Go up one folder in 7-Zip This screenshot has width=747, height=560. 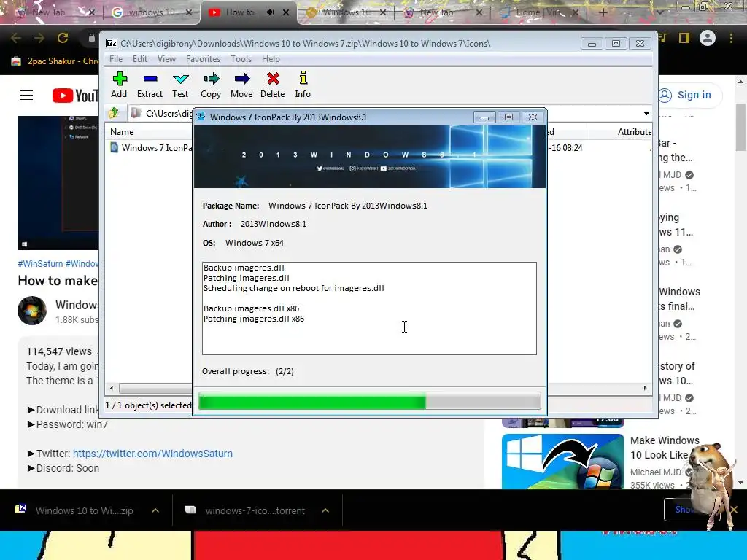(x=113, y=113)
